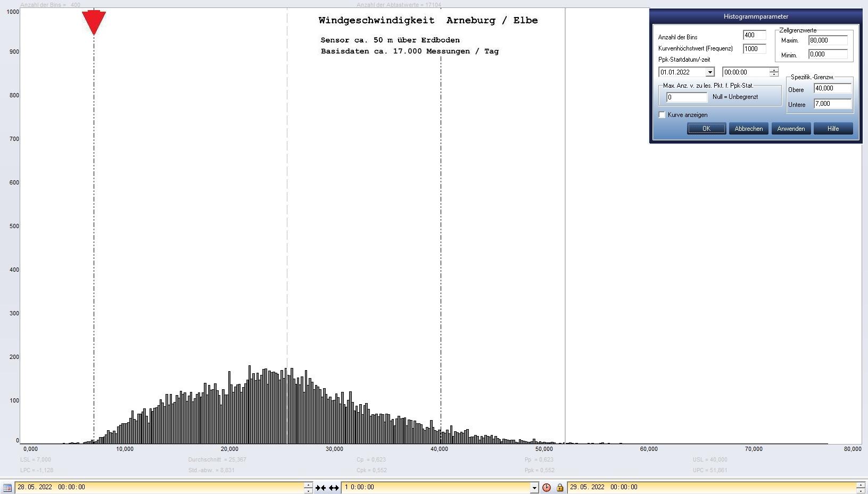868x494 pixels.
Task: Click the Cpk = 0,552 value
Action: point(371,470)
